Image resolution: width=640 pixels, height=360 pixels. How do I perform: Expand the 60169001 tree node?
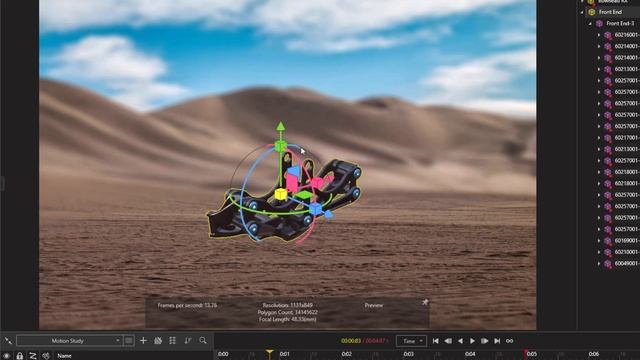click(x=599, y=241)
